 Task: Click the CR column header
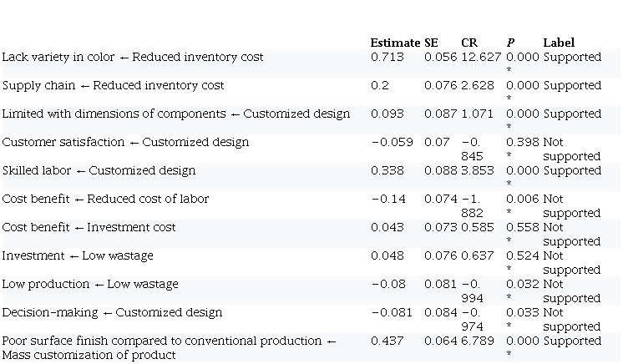[x=469, y=43]
